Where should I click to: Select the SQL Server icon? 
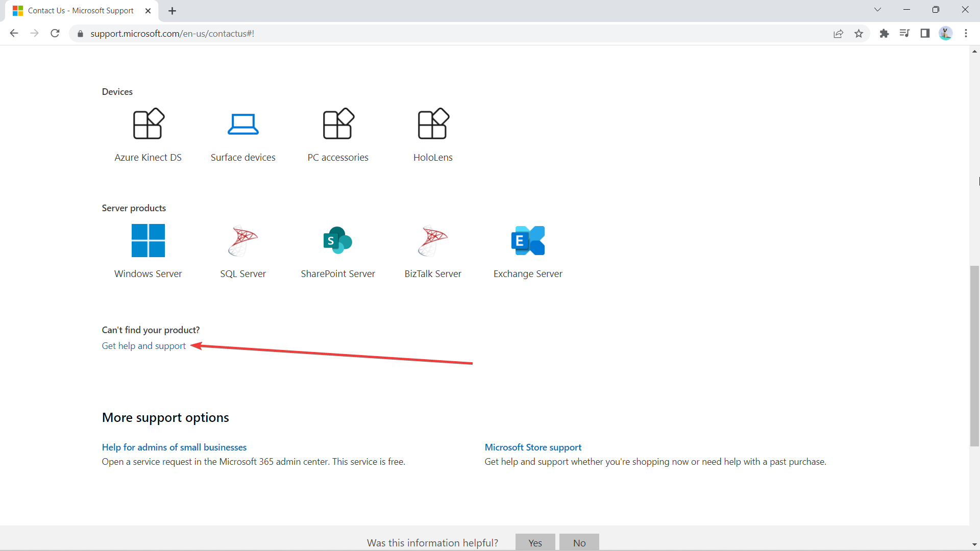[243, 240]
